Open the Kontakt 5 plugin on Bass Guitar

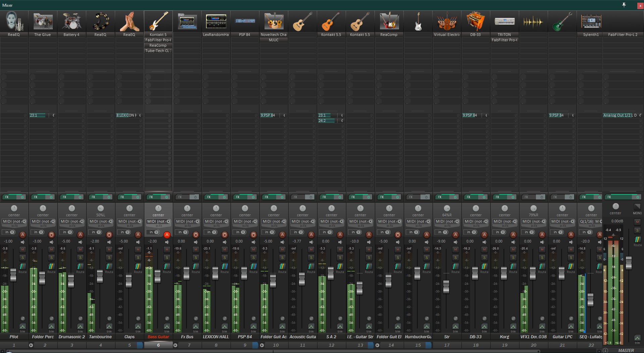click(x=158, y=35)
